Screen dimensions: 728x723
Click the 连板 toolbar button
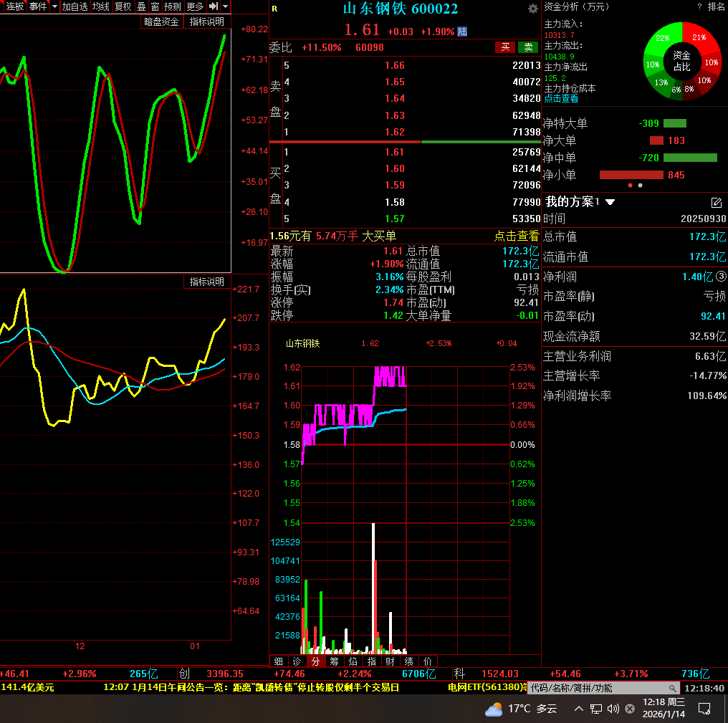[x=15, y=6]
